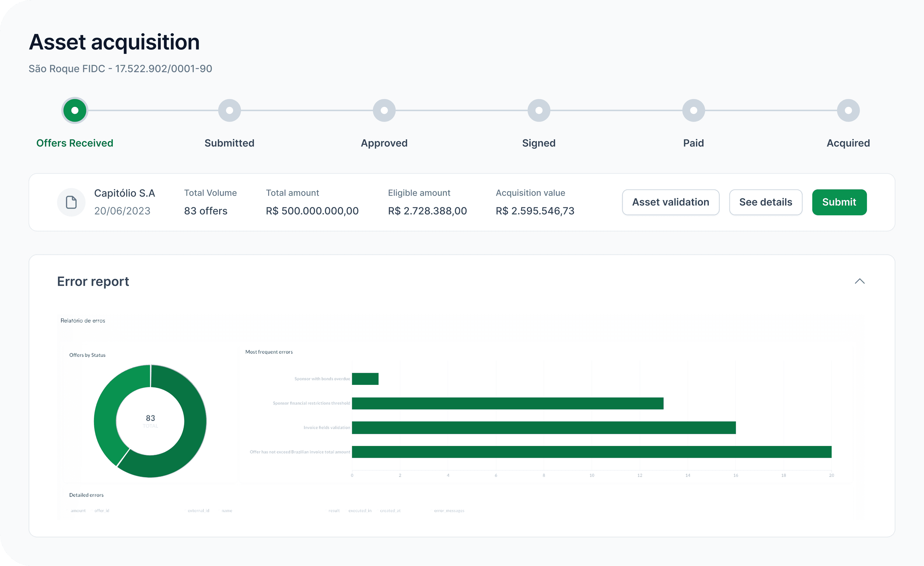This screenshot has width=924, height=566.
Task: Click the Acquired step circle
Action: [848, 111]
